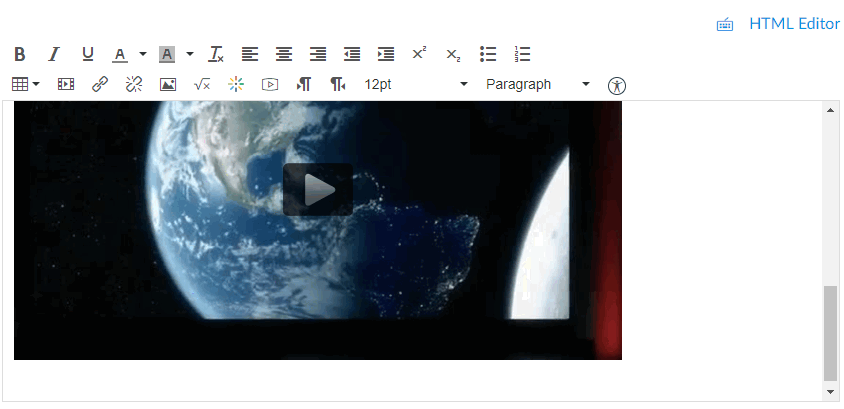Insert a link to URL

(100, 84)
